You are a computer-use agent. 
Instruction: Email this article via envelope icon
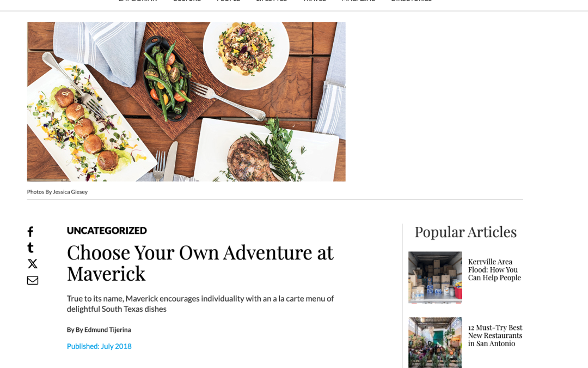click(33, 280)
